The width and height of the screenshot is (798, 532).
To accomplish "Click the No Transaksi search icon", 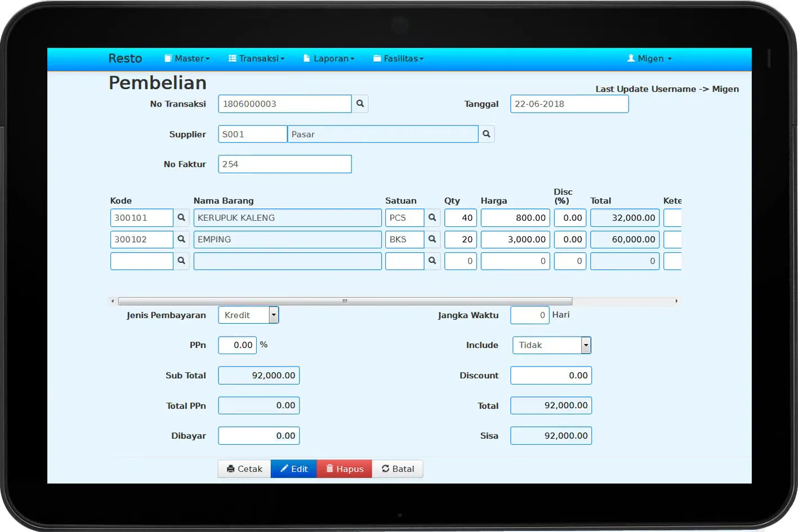I will click(x=360, y=104).
